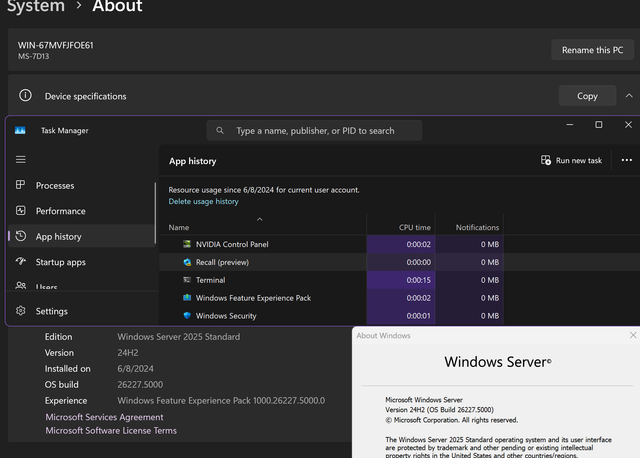640x458 pixels.
Task: Click the Task Manager app icon
Action: point(20,130)
